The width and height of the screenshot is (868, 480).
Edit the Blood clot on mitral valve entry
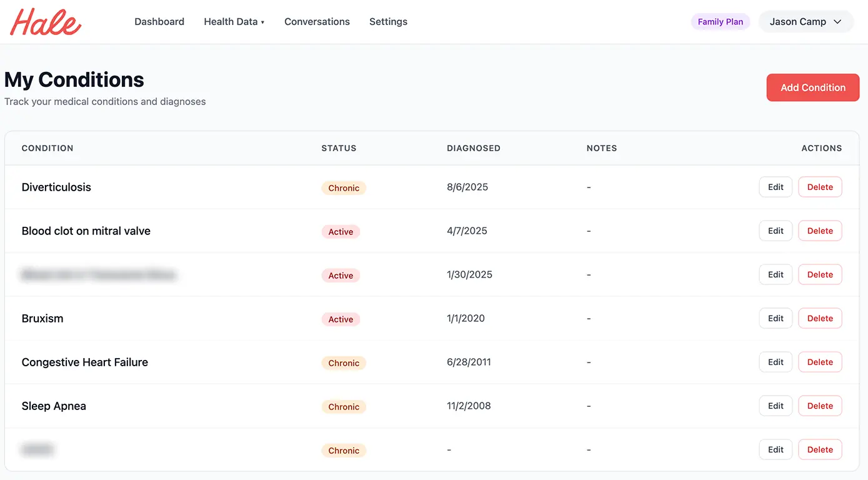[776, 231]
